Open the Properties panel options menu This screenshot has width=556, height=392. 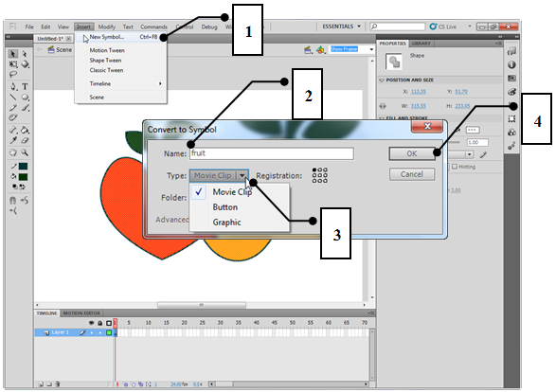coord(498,44)
